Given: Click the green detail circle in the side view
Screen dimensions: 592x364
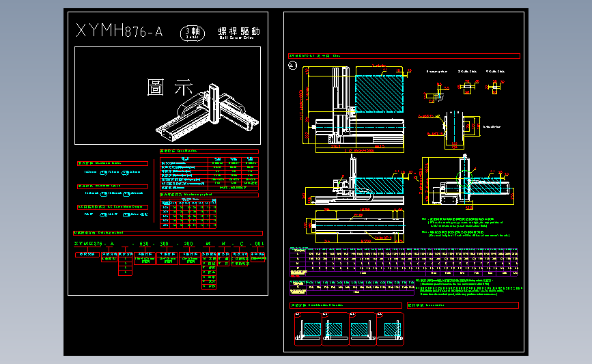Looking at the screenshot, I should pyautogui.click(x=464, y=179).
